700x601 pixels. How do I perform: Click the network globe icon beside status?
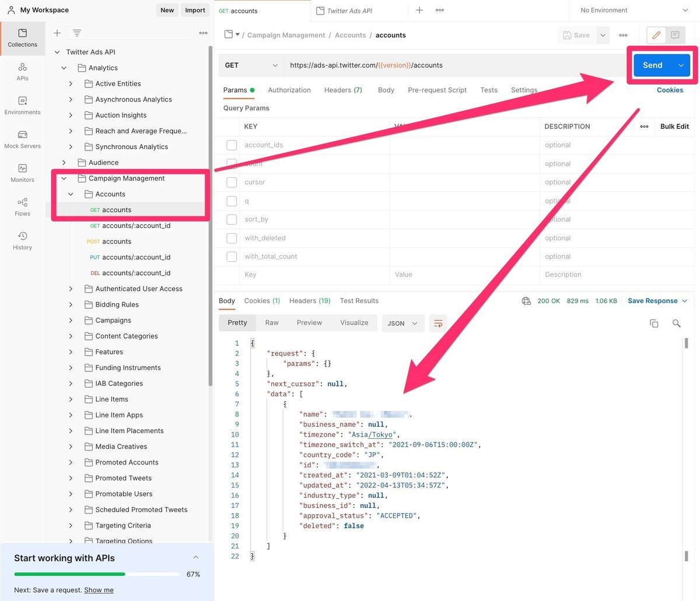pyautogui.click(x=526, y=301)
